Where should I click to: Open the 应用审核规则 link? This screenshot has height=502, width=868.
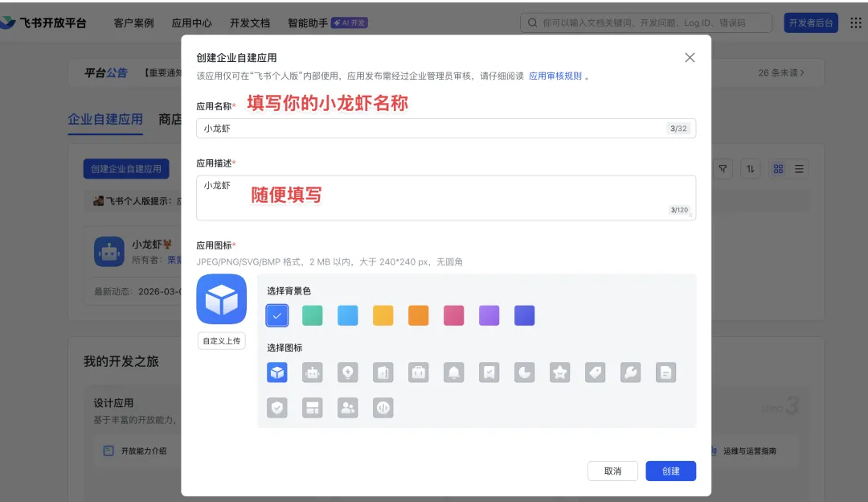point(555,76)
